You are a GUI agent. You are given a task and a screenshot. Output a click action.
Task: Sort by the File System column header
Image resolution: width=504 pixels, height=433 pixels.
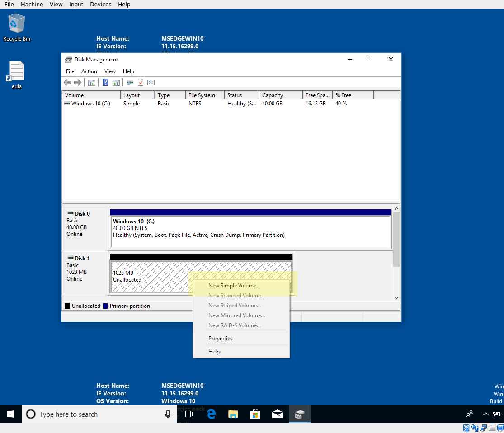point(205,95)
